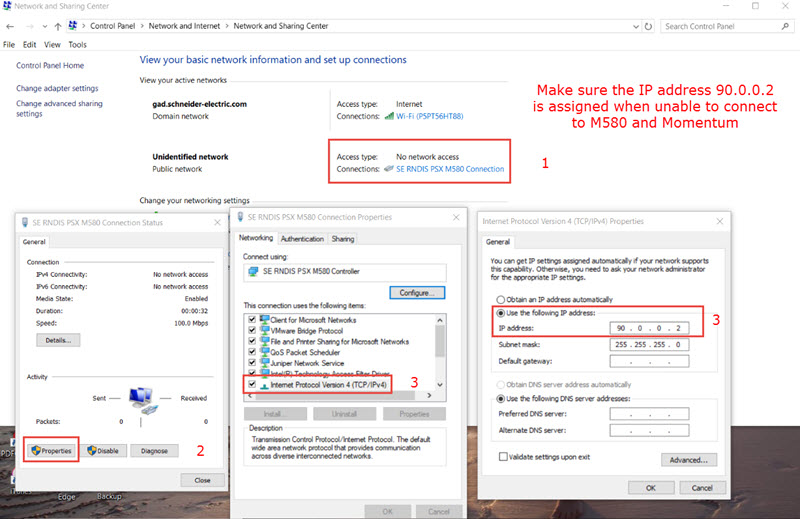Open the Tools menu
Image resolution: width=800 pixels, height=519 pixels.
(78, 44)
